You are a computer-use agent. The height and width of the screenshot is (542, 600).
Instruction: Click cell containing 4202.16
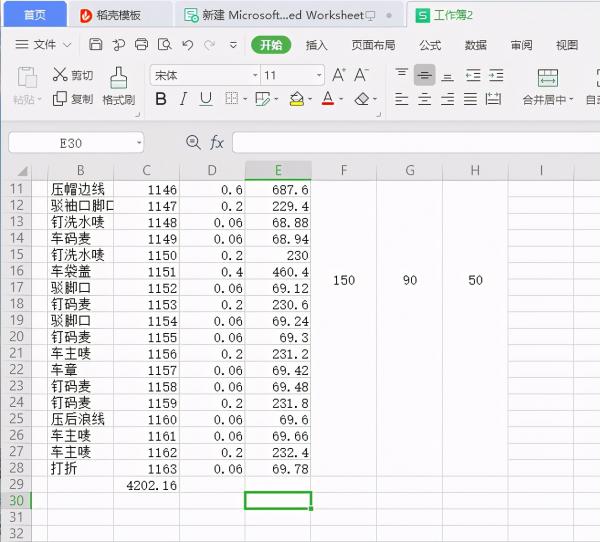click(147, 485)
